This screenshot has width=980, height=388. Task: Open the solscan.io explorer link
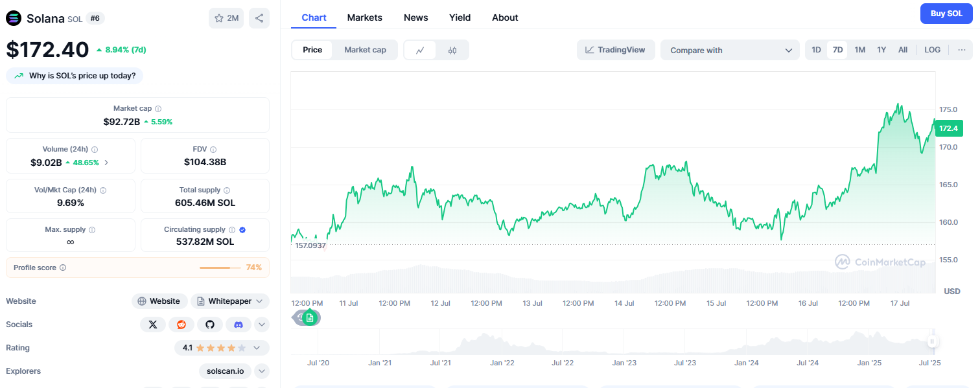(226, 371)
